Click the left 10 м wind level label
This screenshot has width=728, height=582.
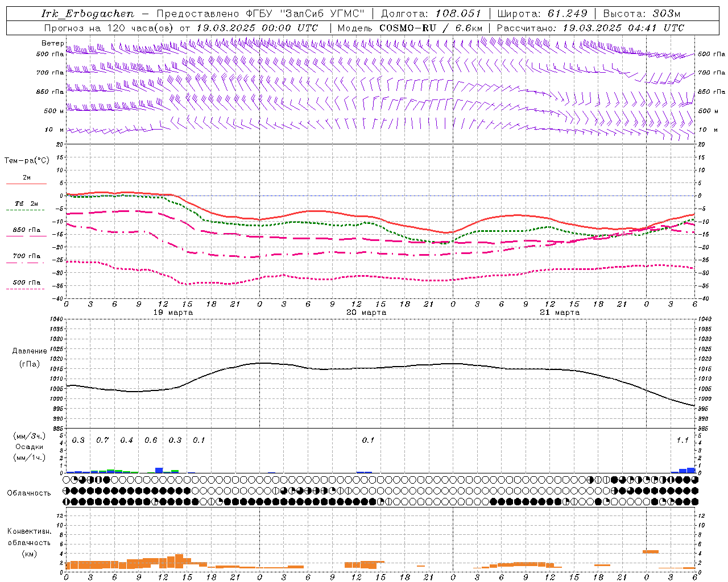pos(54,130)
